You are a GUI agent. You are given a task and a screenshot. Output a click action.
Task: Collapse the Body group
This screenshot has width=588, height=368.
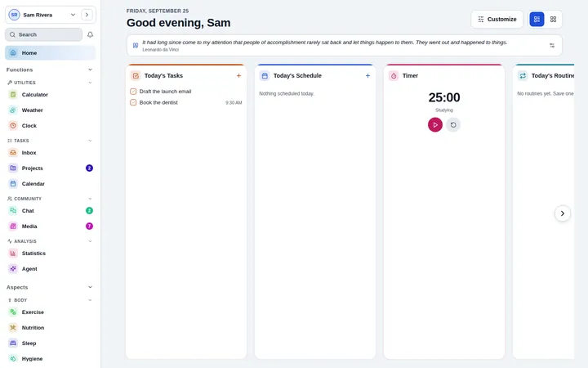coord(90,300)
